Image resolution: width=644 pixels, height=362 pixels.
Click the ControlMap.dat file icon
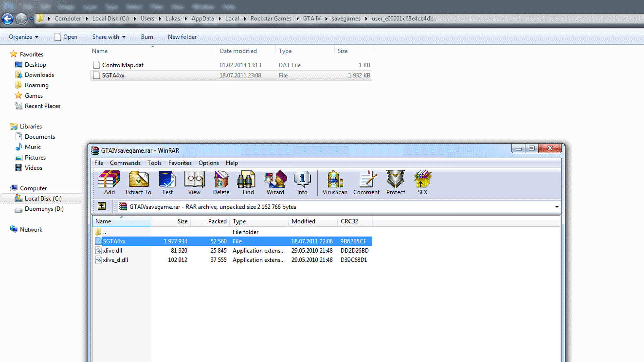point(96,65)
